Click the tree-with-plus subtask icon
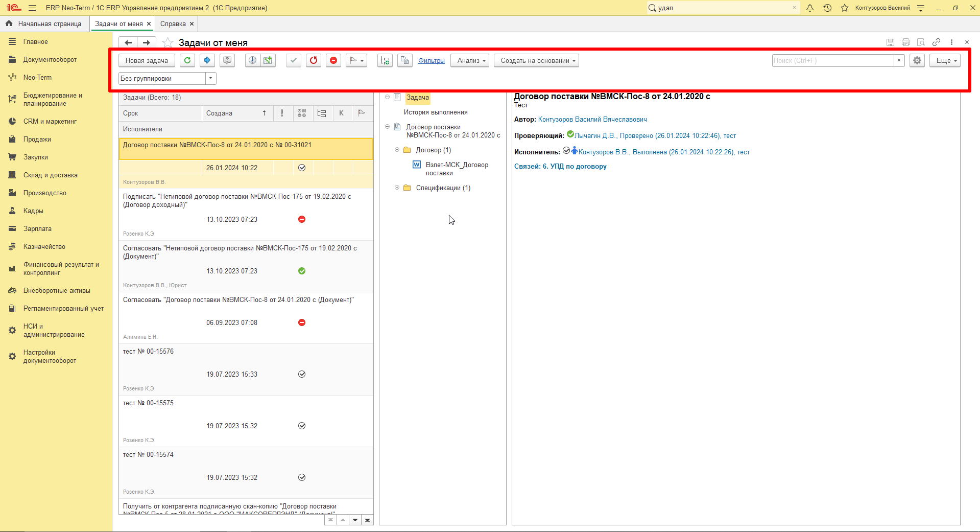This screenshot has height=532, width=980. [x=385, y=60]
